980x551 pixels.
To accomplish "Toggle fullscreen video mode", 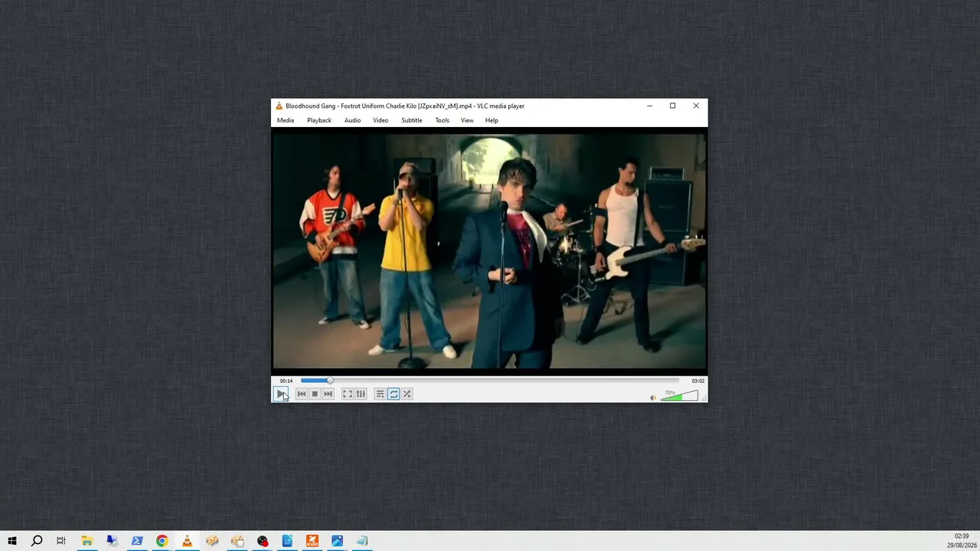I will click(x=348, y=394).
